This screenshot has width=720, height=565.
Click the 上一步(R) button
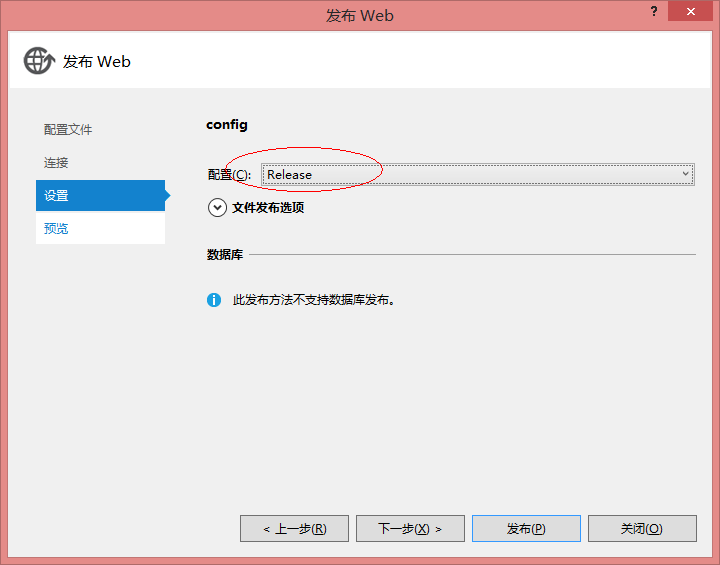(294, 529)
